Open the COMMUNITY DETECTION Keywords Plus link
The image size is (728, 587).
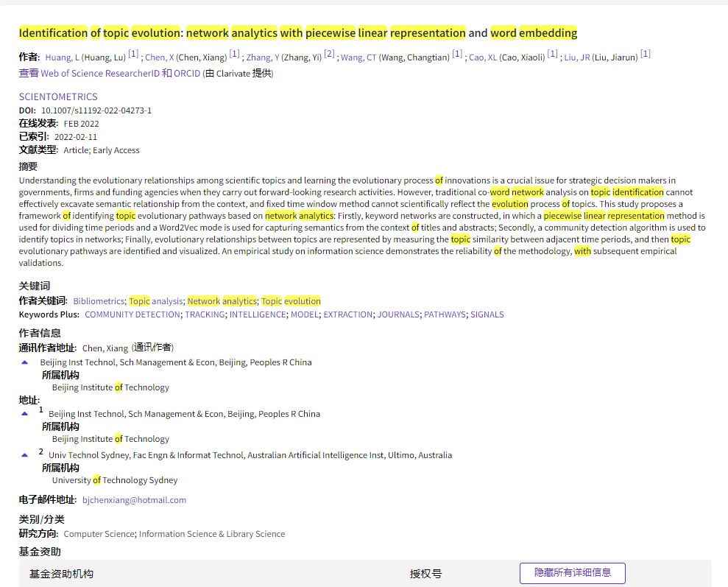(132, 314)
